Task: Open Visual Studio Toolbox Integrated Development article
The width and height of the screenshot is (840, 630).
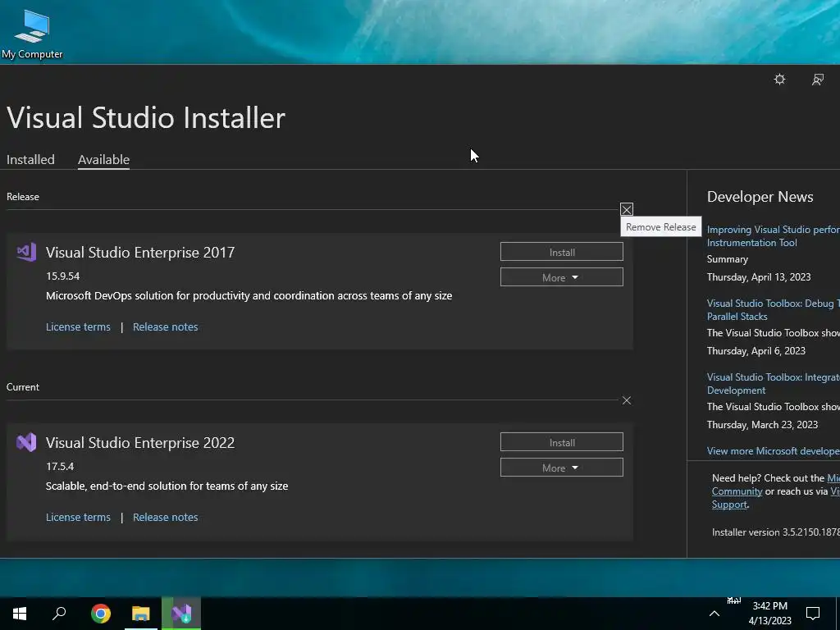Action: [773, 384]
